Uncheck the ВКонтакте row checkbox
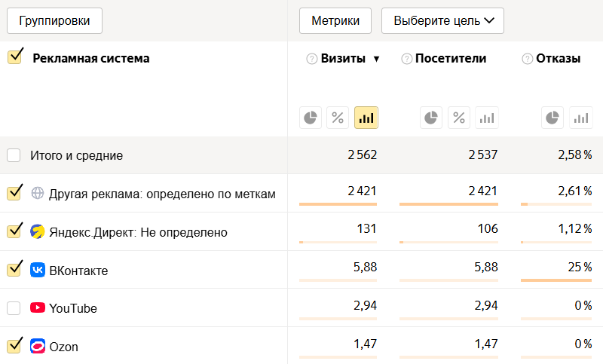603x364 pixels. coord(14,269)
